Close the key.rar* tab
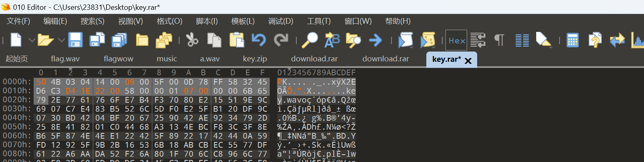Screen dimensions: 644x162 click(x=468, y=61)
